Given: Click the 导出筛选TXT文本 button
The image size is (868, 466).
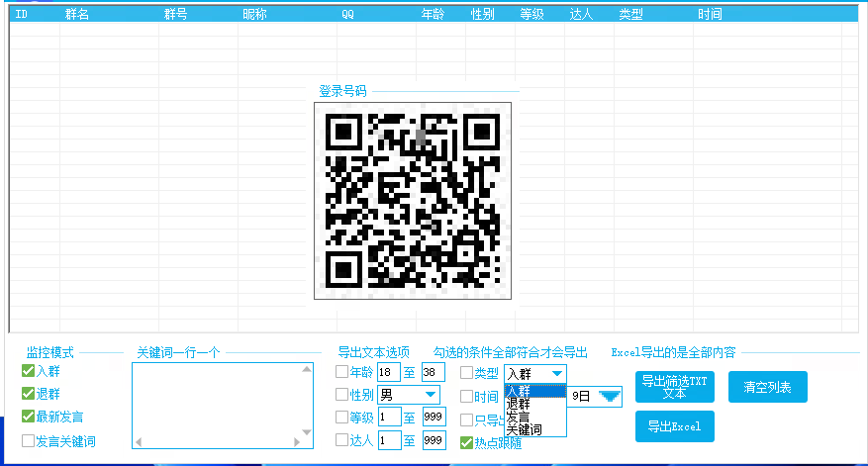Looking at the screenshot, I should pyautogui.click(x=674, y=387).
